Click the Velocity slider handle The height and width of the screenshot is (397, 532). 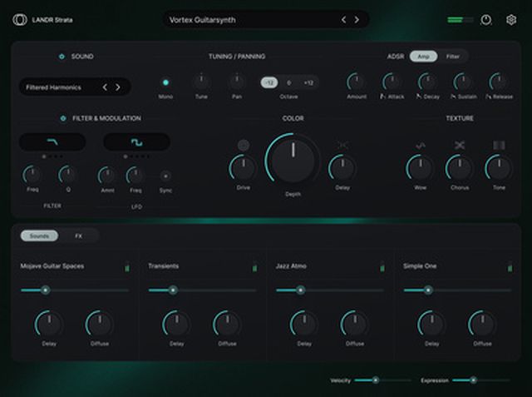pyautogui.click(x=376, y=380)
